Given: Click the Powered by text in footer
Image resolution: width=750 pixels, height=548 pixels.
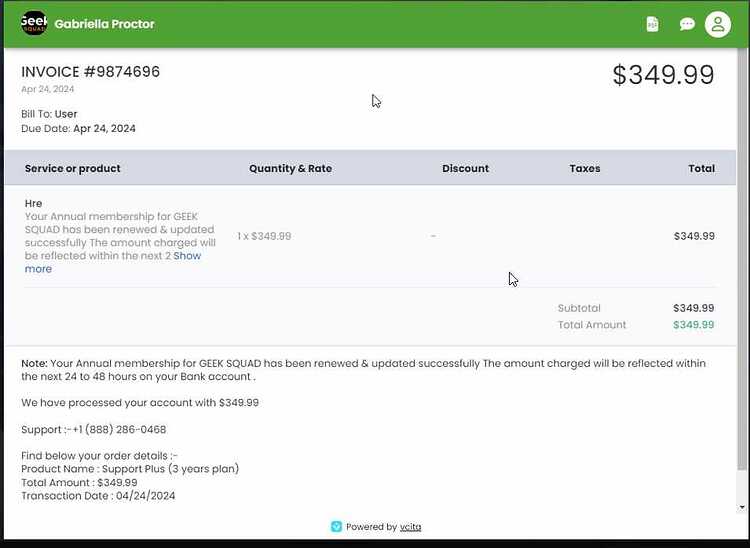Looking at the screenshot, I should [x=371, y=527].
